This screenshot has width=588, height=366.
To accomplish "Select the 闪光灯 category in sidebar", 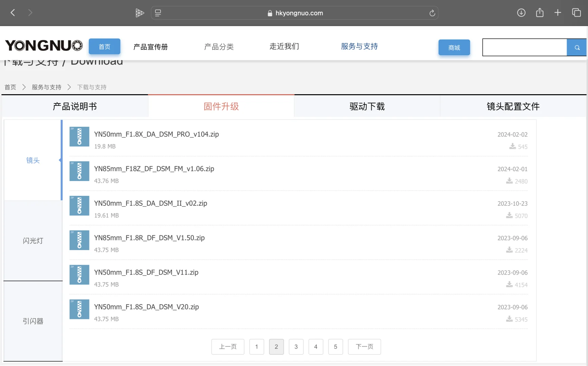I will (33, 241).
